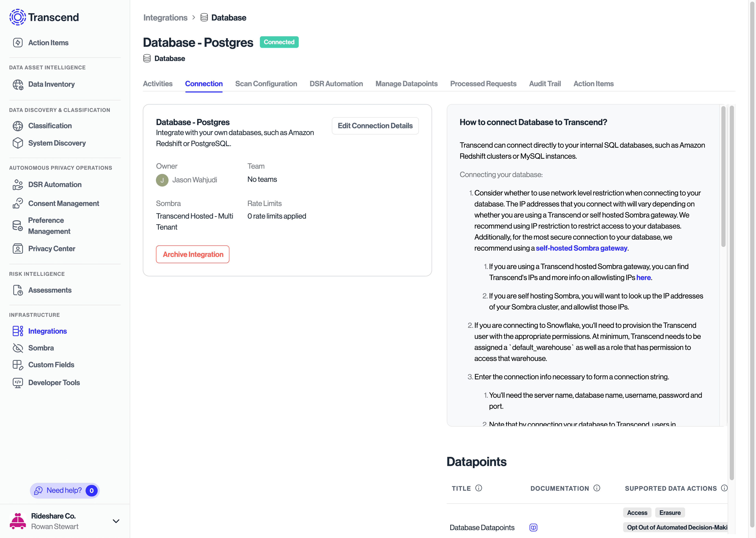Click the Need help? button
This screenshot has width=756, height=538.
(65, 491)
